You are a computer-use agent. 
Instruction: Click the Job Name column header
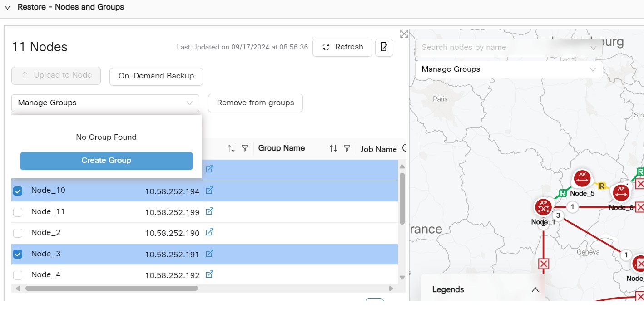point(379,149)
